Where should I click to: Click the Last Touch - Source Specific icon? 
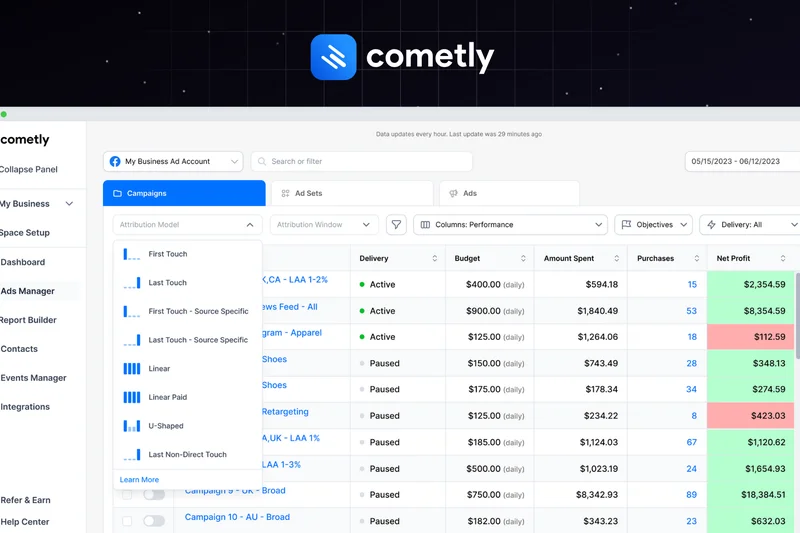(132, 340)
